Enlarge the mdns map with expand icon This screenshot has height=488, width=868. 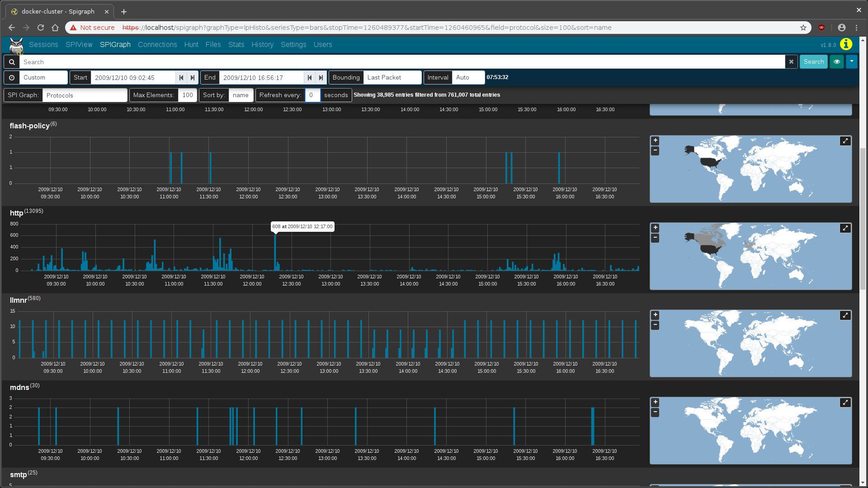[x=845, y=402]
